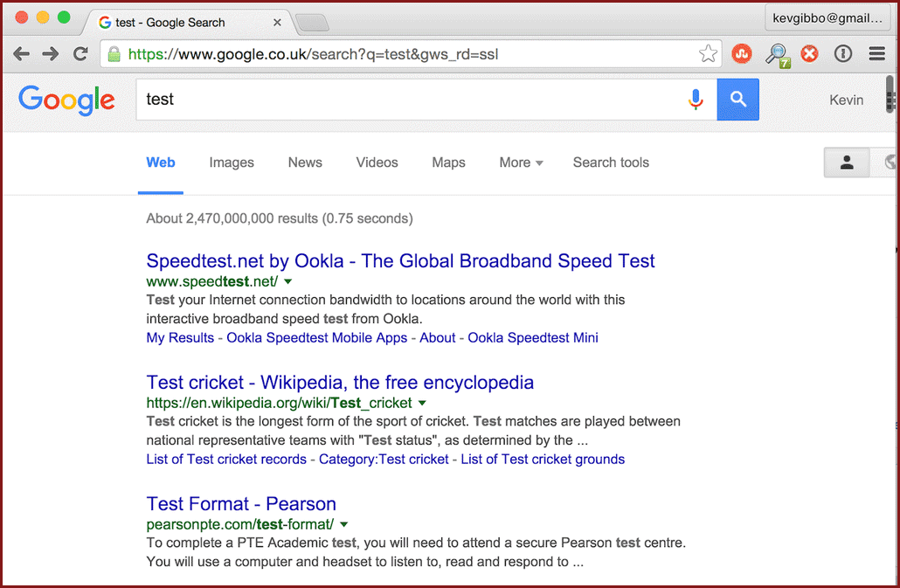Image resolution: width=900 pixels, height=588 pixels.
Task: Reload the page with refresh icon
Action: (x=80, y=54)
